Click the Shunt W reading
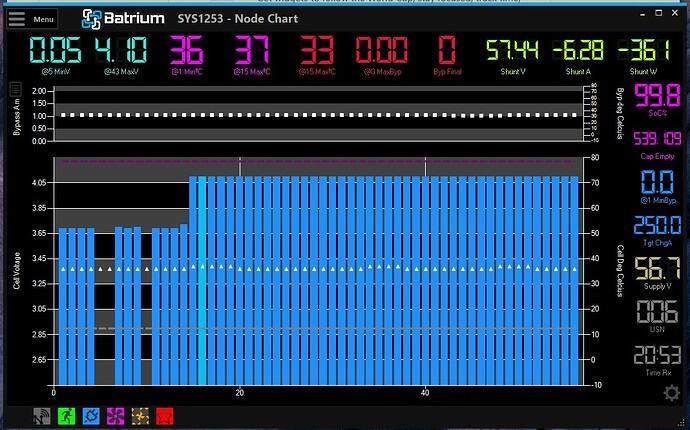The height and width of the screenshot is (430, 690). (x=643, y=56)
